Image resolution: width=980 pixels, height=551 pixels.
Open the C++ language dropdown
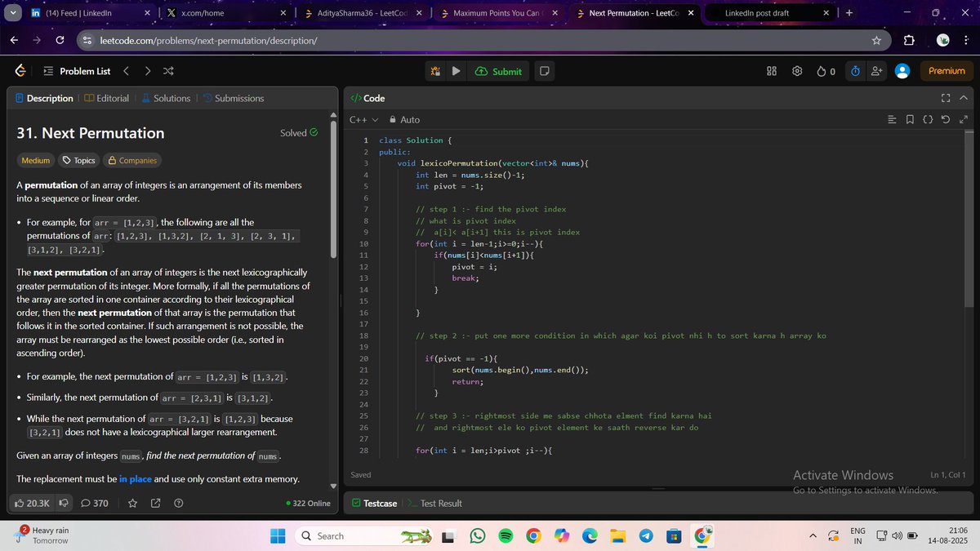[364, 119]
